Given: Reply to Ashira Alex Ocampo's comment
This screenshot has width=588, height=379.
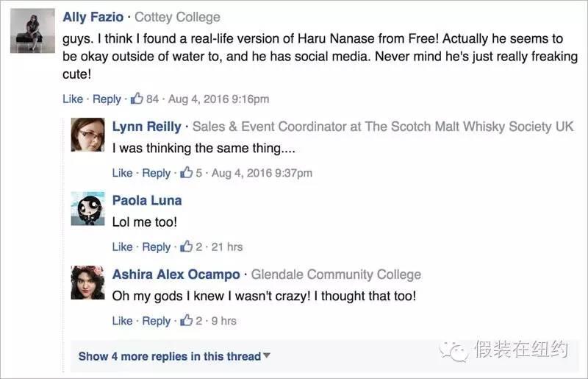Looking at the screenshot, I should (156, 321).
